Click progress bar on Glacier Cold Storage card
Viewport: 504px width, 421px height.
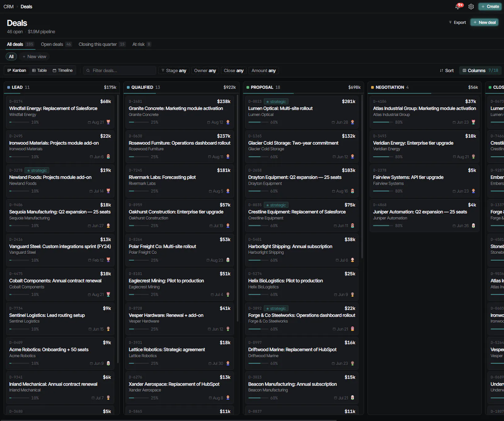click(x=258, y=157)
